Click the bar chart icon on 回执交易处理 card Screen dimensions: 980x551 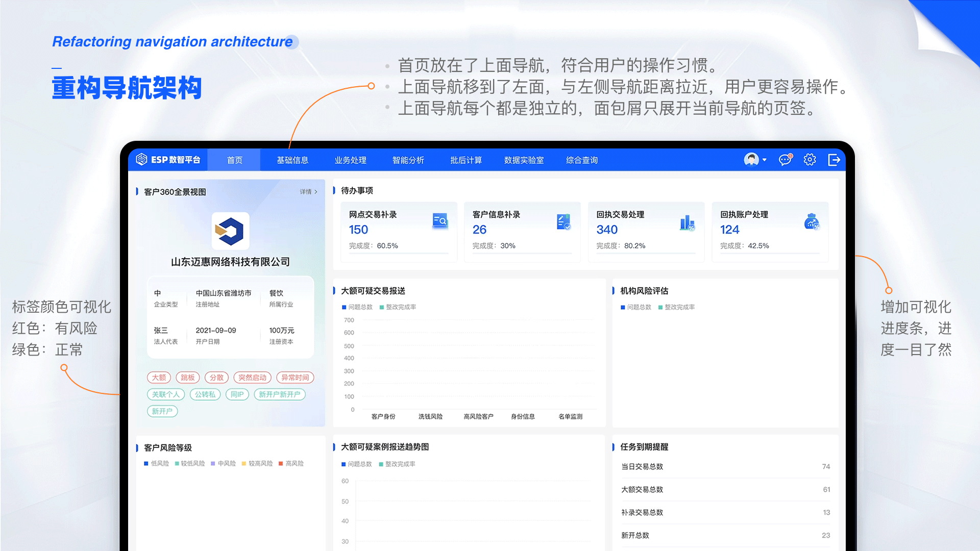(688, 221)
